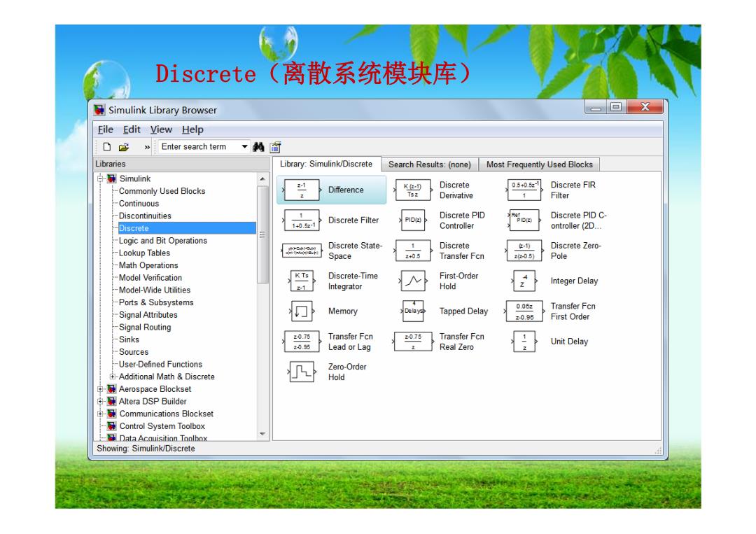
Task: Select Commonly Used Blocks in tree
Action: (162, 191)
